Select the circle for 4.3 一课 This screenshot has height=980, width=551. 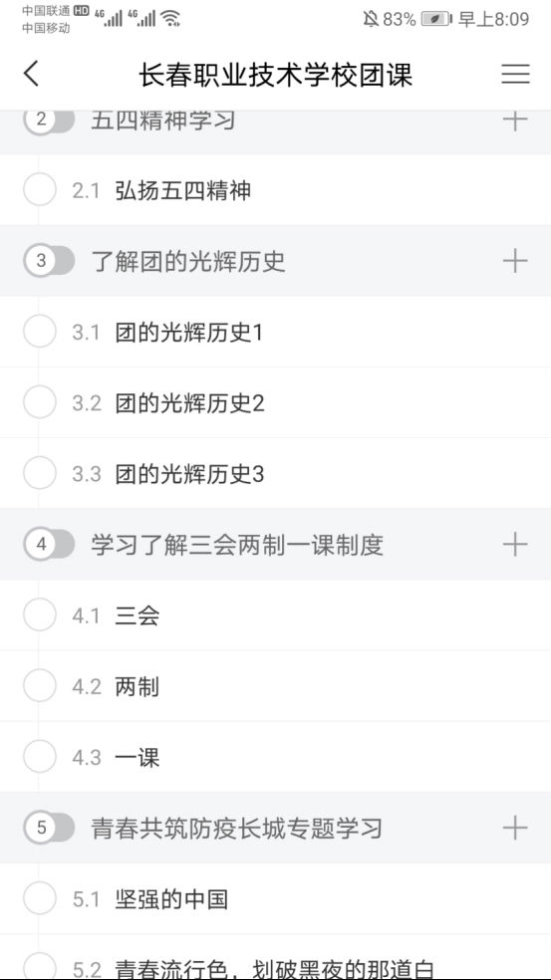40,757
